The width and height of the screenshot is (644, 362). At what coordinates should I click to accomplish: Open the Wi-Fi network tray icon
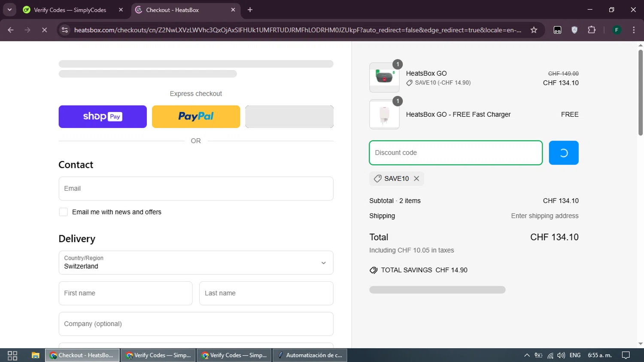550,356
